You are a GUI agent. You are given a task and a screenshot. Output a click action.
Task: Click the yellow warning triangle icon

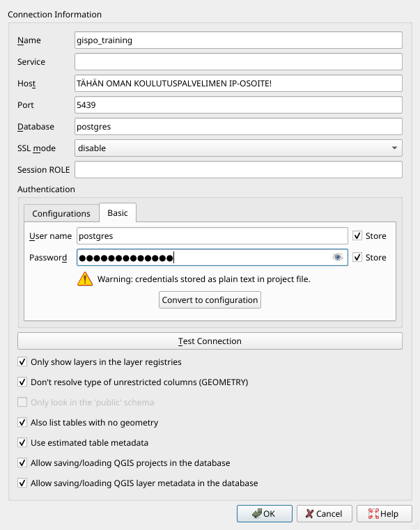click(85, 279)
